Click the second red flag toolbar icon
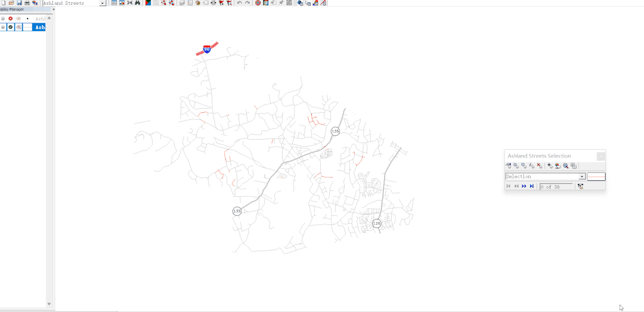Image resolution: width=644 pixels, height=312 pixels. 229,3
